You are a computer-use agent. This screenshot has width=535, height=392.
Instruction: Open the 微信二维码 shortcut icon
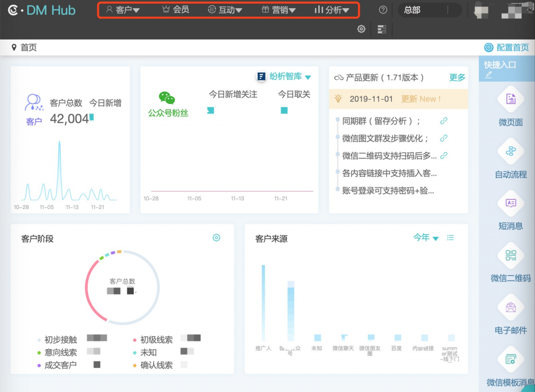[x=510, y=255]
